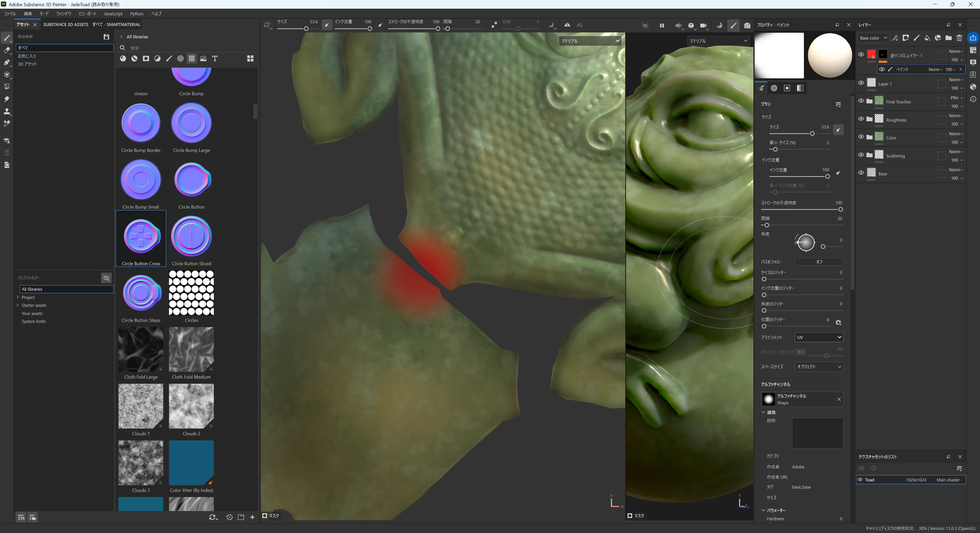The image size is (980, 533).
Task: Click the symmetry icon in top toolbar
Action: click(x=567, y=25)
